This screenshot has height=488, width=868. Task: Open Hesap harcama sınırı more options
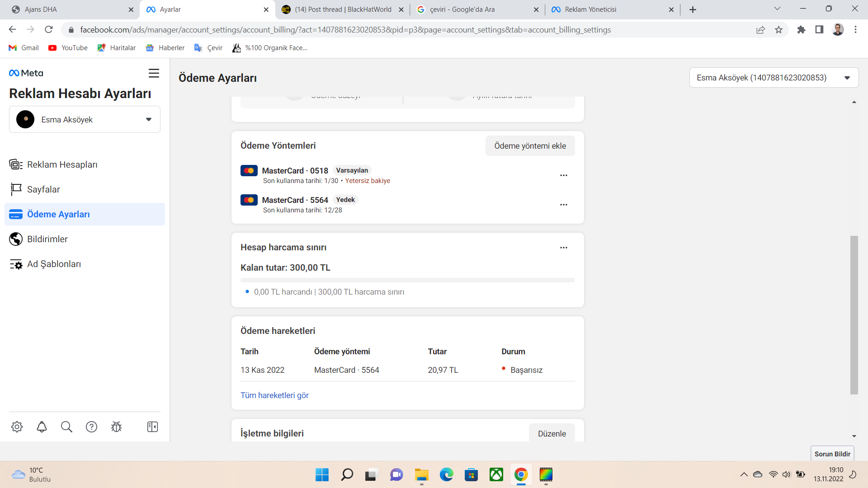563,248
